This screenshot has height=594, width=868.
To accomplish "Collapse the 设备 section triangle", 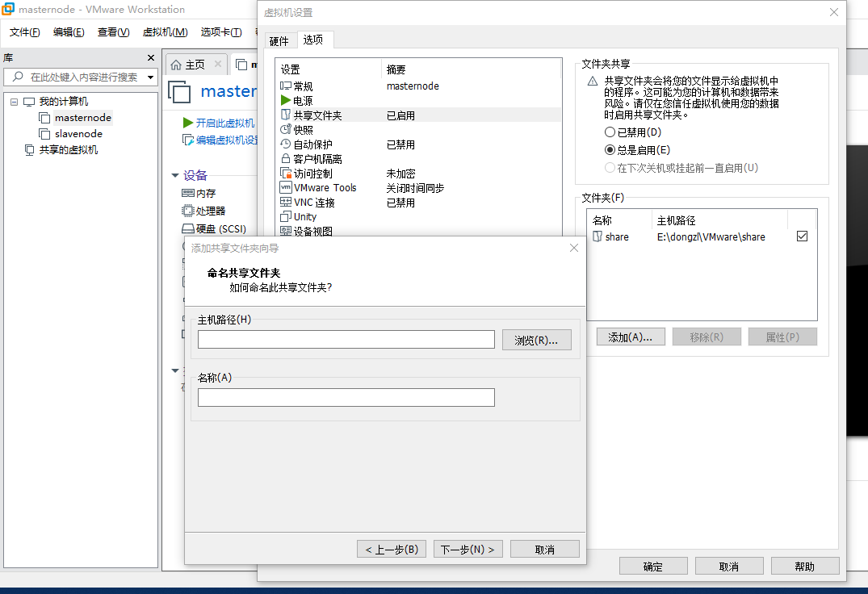I will 175,175.
